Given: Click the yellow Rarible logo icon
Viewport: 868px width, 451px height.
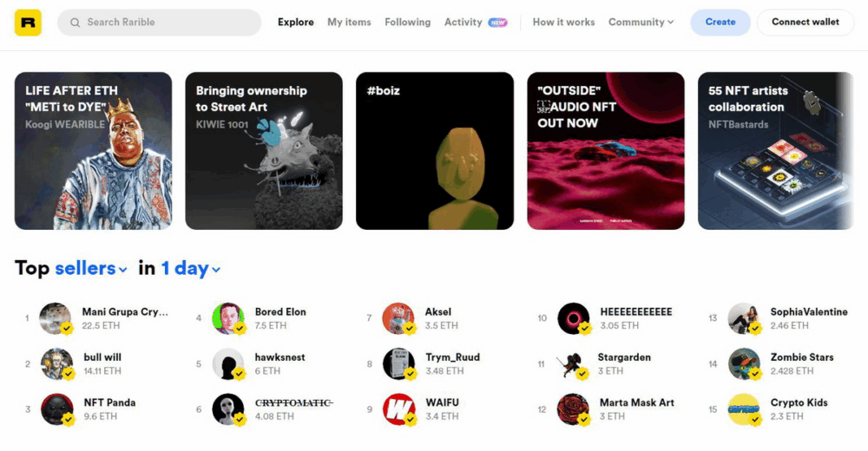Looking at the screenshot, I should pos(28,23).
